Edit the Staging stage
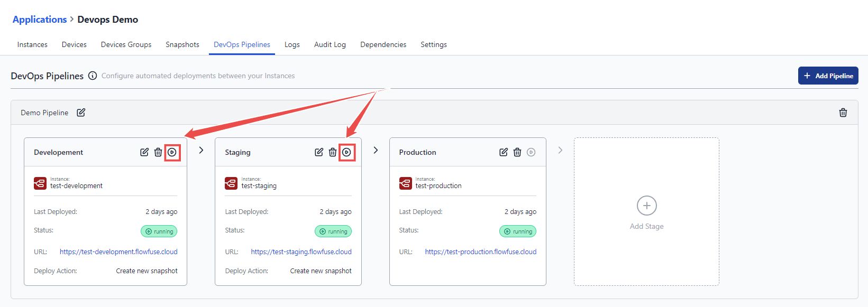868x307 pixels. tap(319, 152)
